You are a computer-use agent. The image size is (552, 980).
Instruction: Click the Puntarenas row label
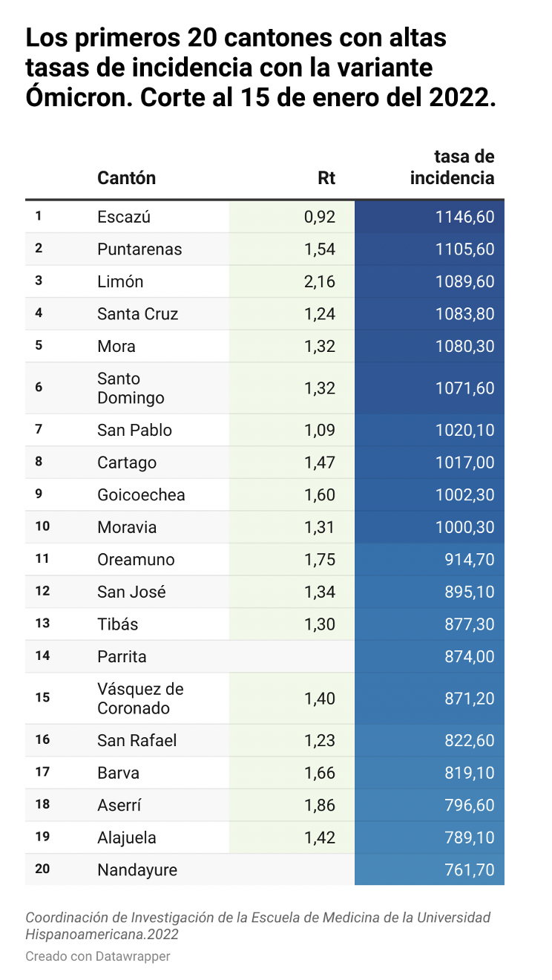(139, 249)
